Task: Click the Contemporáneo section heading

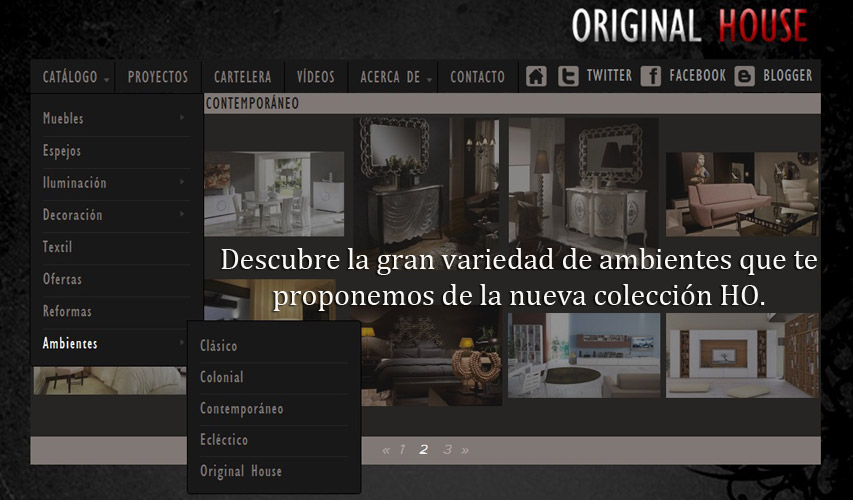Action: [x=252, y=103]
